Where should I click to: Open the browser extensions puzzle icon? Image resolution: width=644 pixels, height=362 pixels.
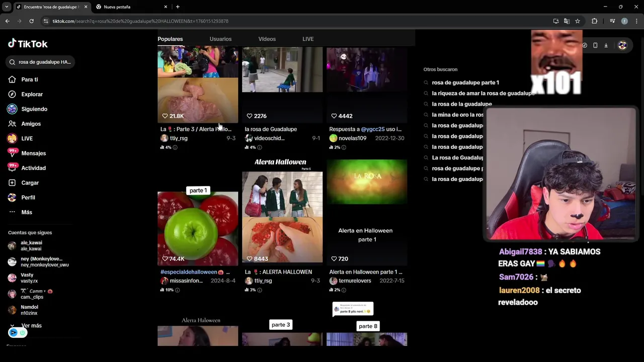(595, 21)
